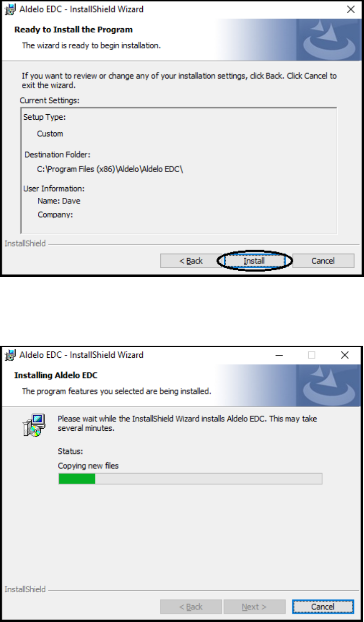
Task: Cancel the Ready to Install wizard
Action: tap(323, 261)
